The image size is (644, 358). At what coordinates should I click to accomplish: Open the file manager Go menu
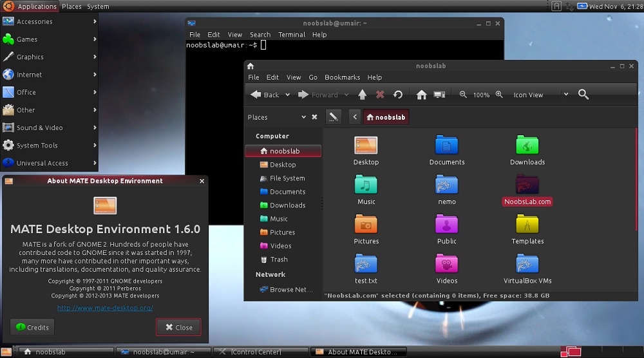(x=313, y=77)
